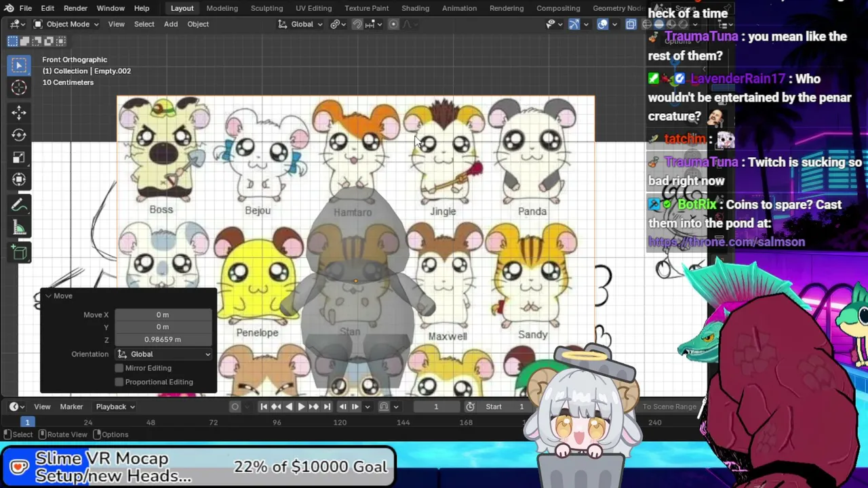Open the 3D viewport editor type menu
The height and width of the screenshot is (488, 868).
16,24
